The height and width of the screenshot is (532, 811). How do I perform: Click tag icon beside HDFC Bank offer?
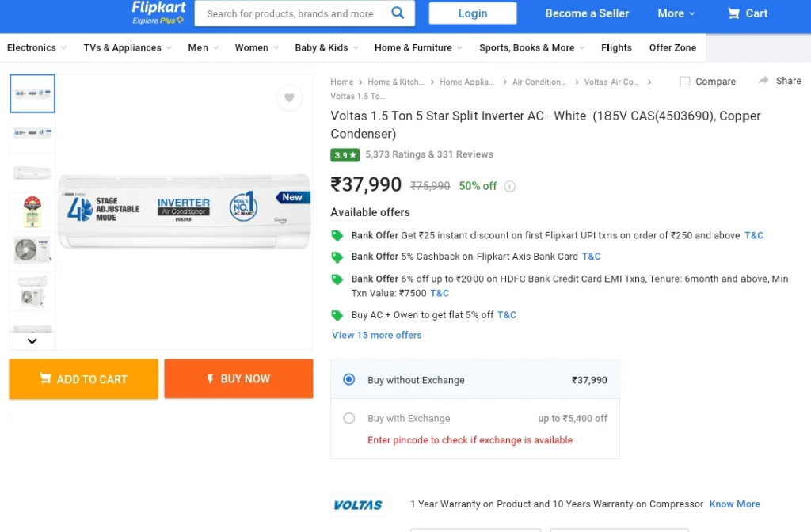pyautogui.click(x=337, y=279)
